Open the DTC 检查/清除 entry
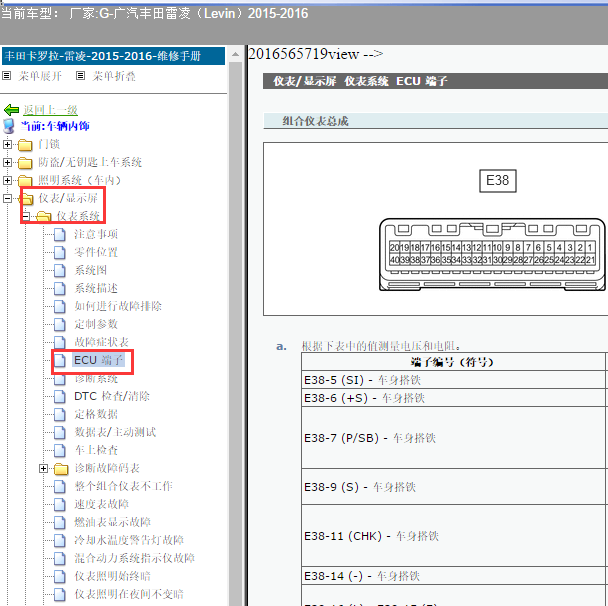This screenshot has width=608, height=606. 112,396
